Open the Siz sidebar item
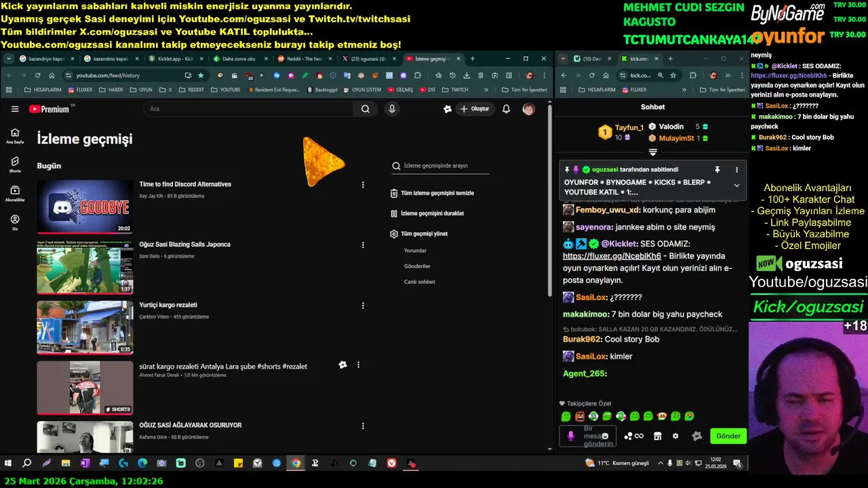Viewport: 868px width, 488px height. point(15,223)
